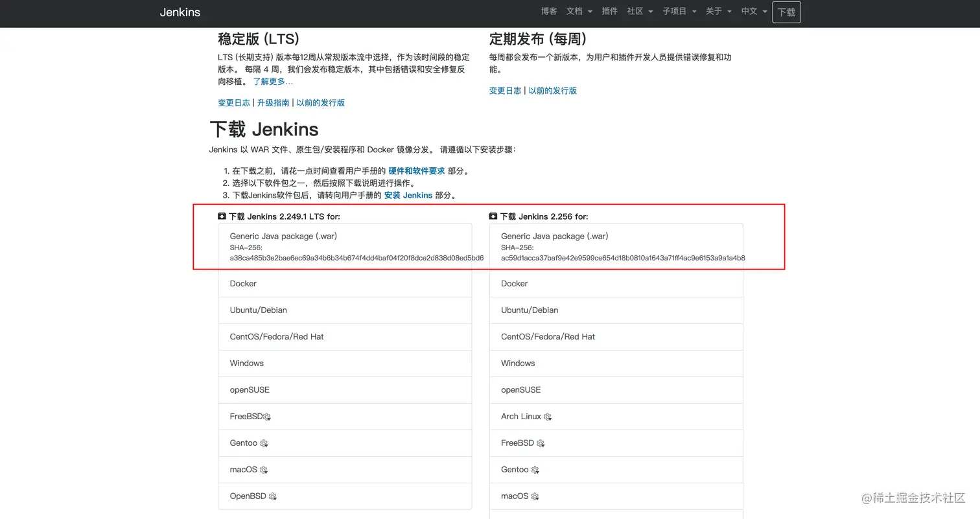Open the 升级指南 link
Screen dimensions: 980x519
click(x=274, y=103)
